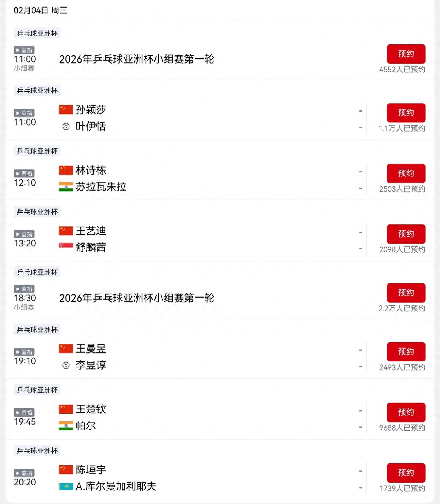Screen dimensions: 440x504
Task: Click Singapore flag beside 舒麟茜
Action: [66, 245]
